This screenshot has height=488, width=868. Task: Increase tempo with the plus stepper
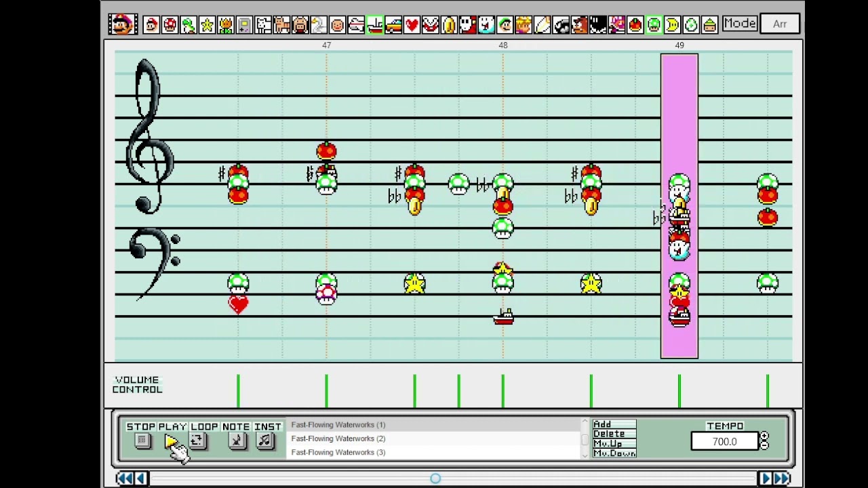tap(764, 437)
